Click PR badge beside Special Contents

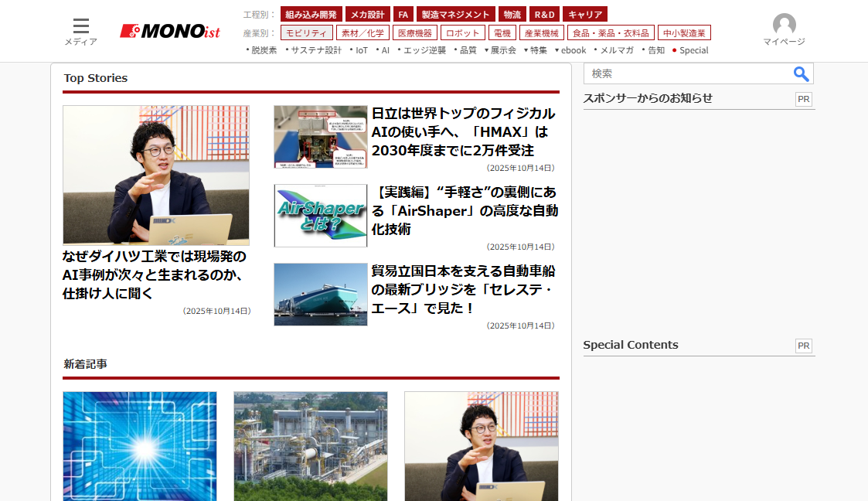(x=803, y=346)
